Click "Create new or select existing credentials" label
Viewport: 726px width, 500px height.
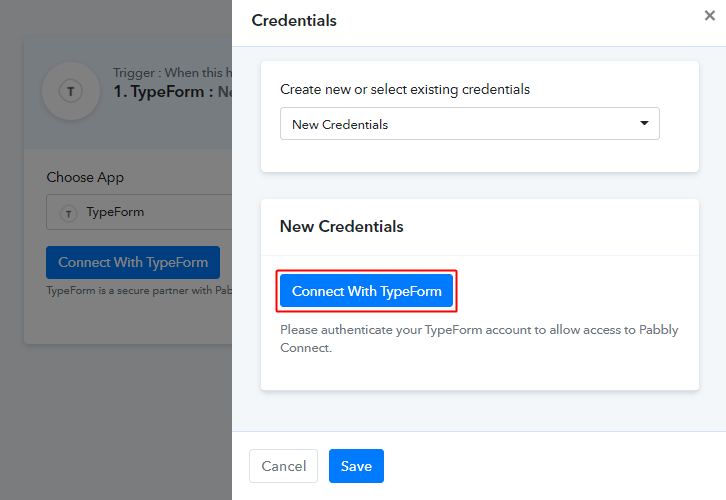pyautogui.click(x=405, y=89)
